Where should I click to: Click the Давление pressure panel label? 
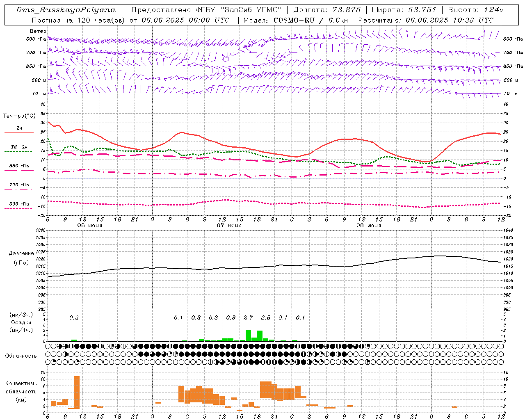[x=21, y=253]
